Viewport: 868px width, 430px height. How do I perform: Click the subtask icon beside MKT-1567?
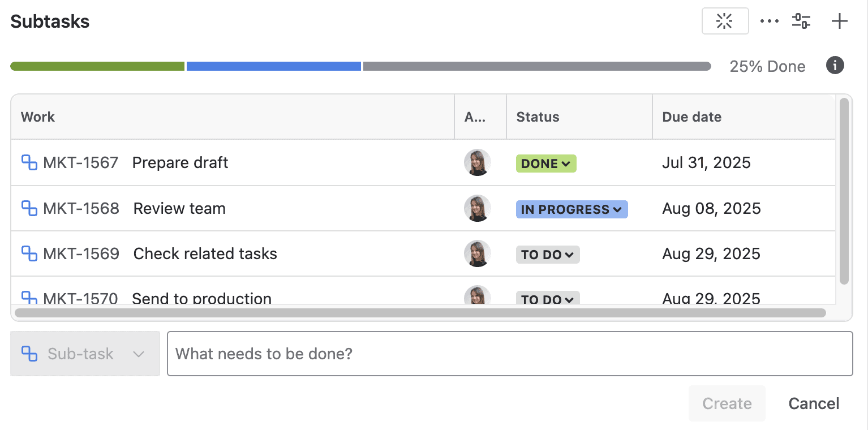(x=29, y=162)
